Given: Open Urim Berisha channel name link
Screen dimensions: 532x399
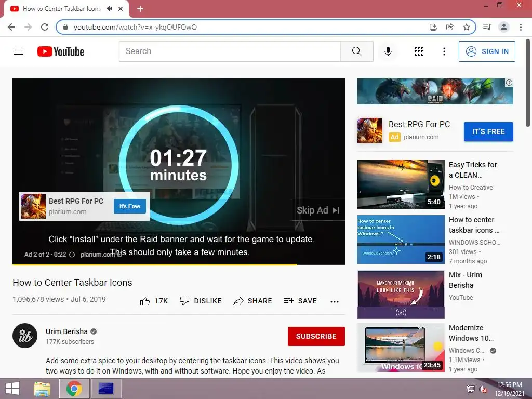Looking at the screenshot, I should (x=66, y=331).
